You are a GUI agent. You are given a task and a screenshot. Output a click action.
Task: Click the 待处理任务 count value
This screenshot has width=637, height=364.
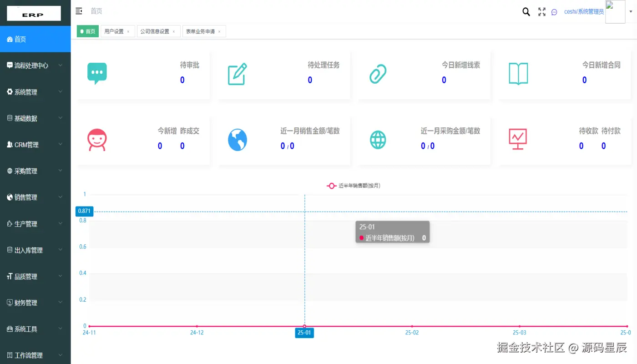310,80
